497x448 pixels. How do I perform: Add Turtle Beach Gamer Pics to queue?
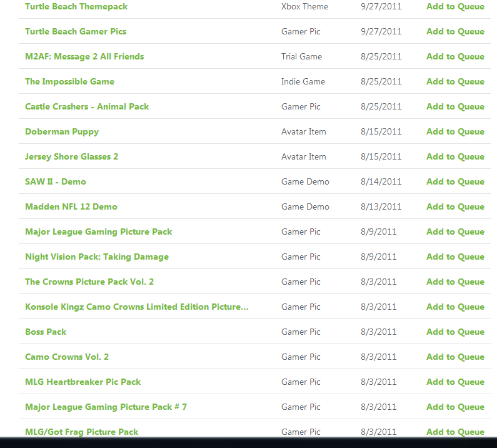(455, 32)
